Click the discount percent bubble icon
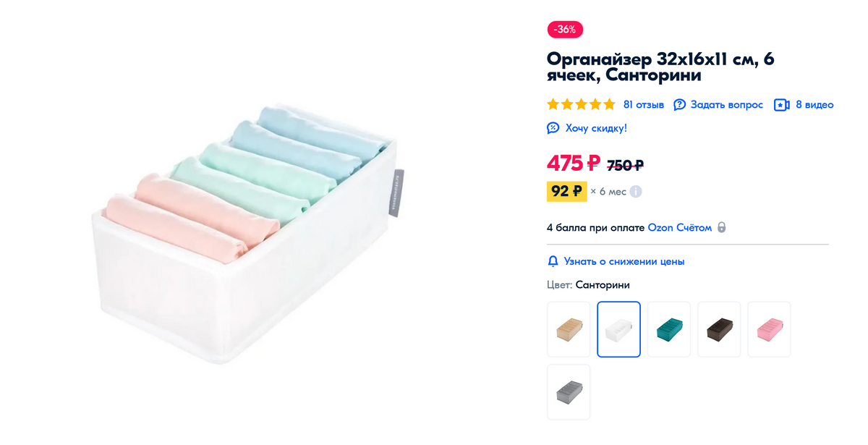Image resolution: width=868 pixels, height=445 pixels. 553,128
